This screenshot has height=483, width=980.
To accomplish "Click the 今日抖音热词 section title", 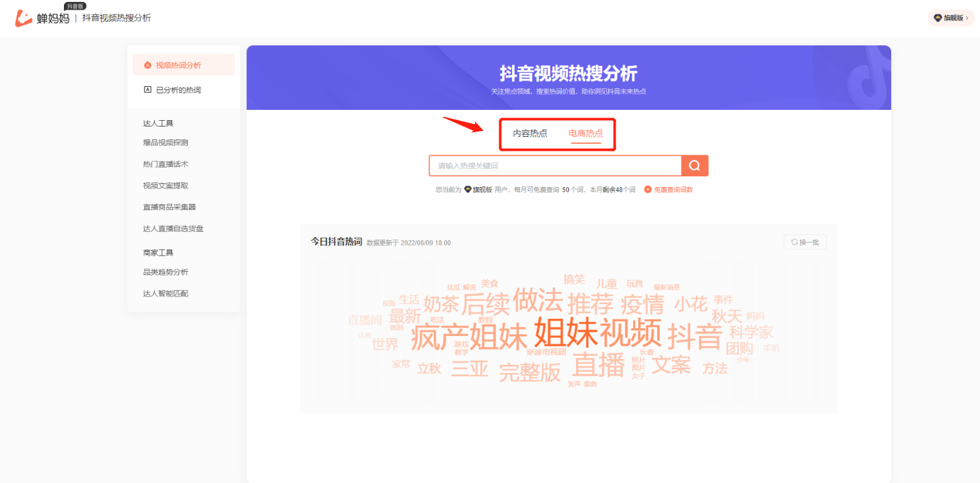I will [x=336, y=242].
